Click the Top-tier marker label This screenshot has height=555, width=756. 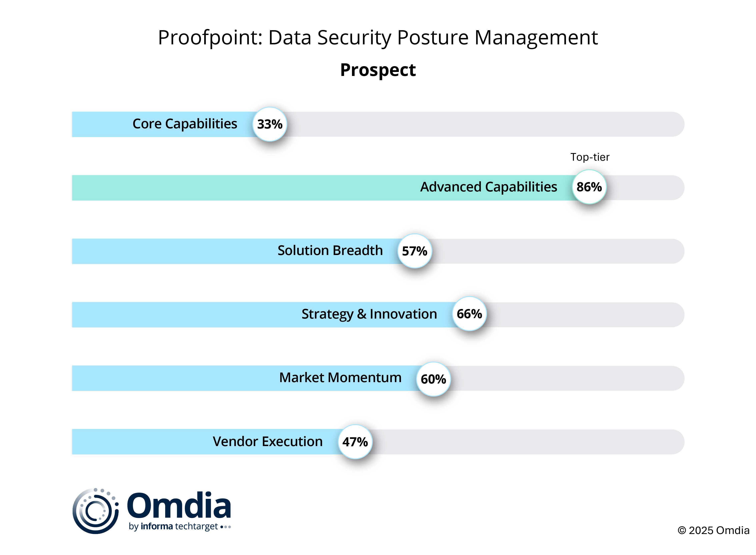coord(590,157)
